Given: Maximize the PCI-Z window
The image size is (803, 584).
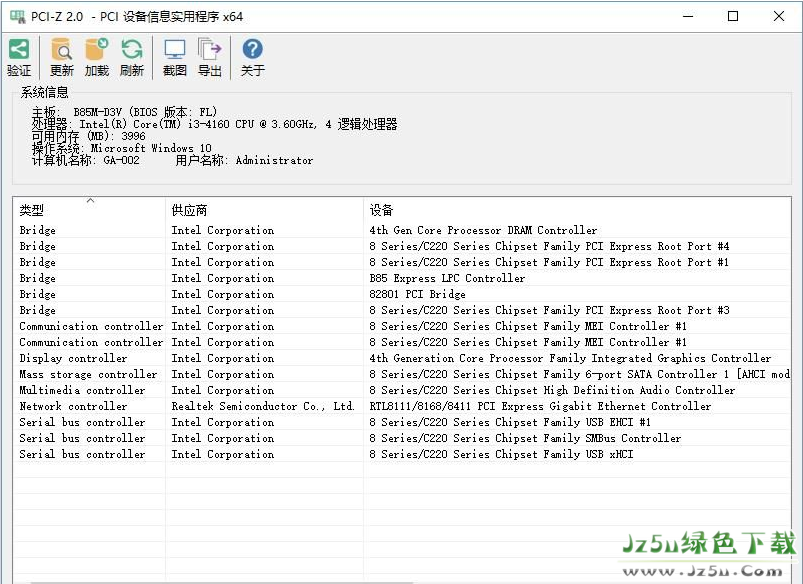Looking at the screenshot, I should (733, 16).
